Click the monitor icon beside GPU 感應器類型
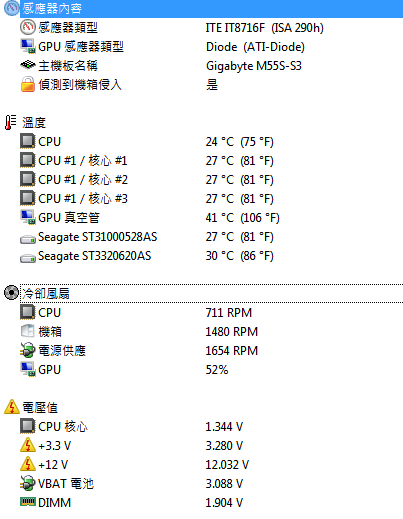The image size is (403, 519). pyautogui.click(x=28, y=46)
